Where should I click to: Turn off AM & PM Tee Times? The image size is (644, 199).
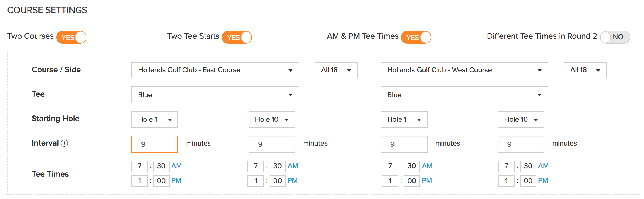click(416, 37)
